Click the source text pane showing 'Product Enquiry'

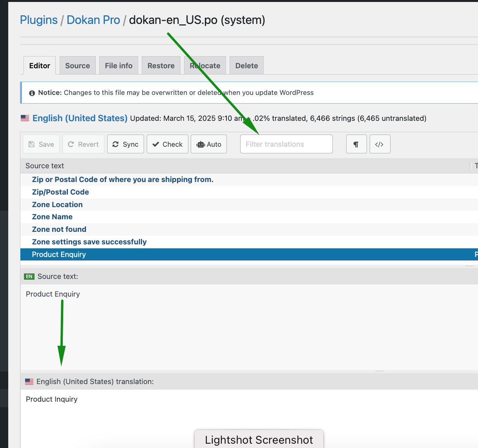(249, 327)
